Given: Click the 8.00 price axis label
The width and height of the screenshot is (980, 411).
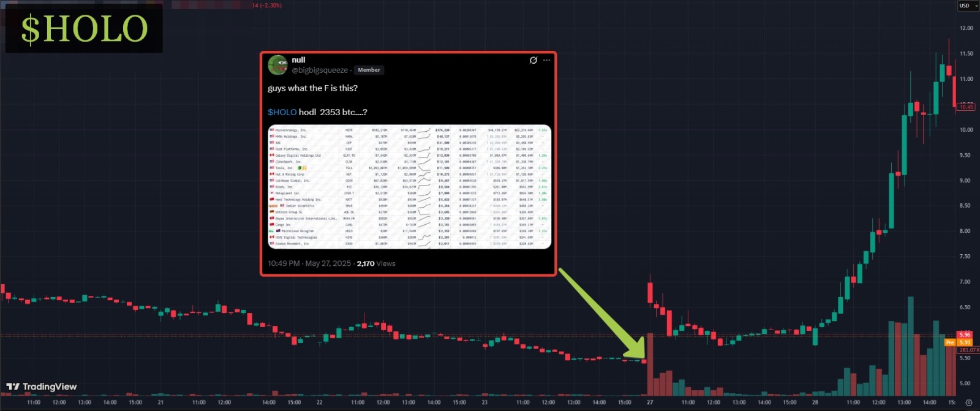Looking at the screenshot, I should coord(965,232).
